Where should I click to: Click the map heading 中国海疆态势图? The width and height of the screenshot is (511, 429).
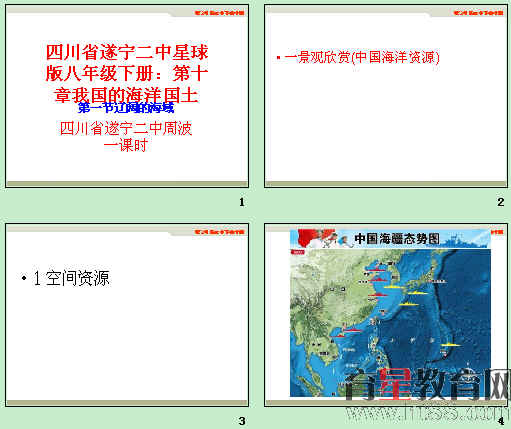[x=396, y=239]
